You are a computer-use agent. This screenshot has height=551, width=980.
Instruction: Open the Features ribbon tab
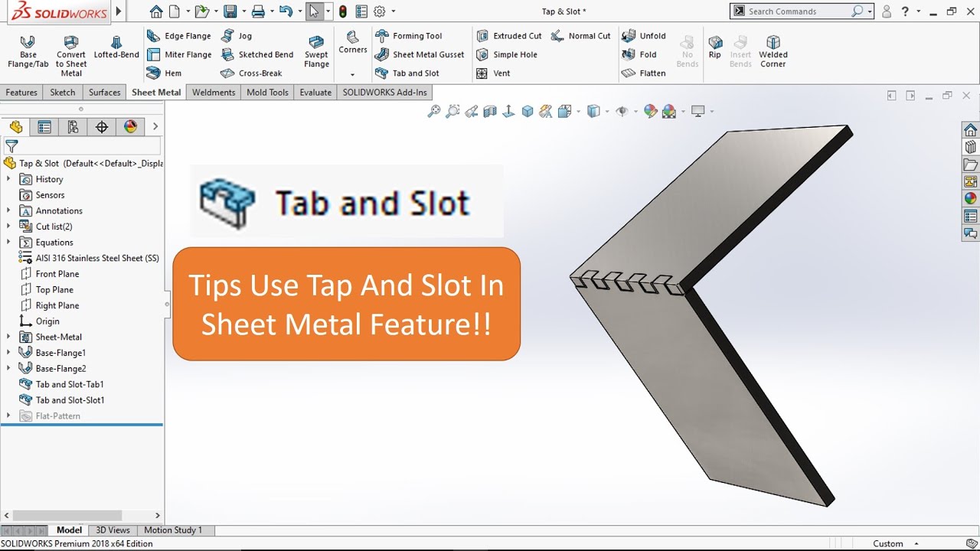click(21, 93)
